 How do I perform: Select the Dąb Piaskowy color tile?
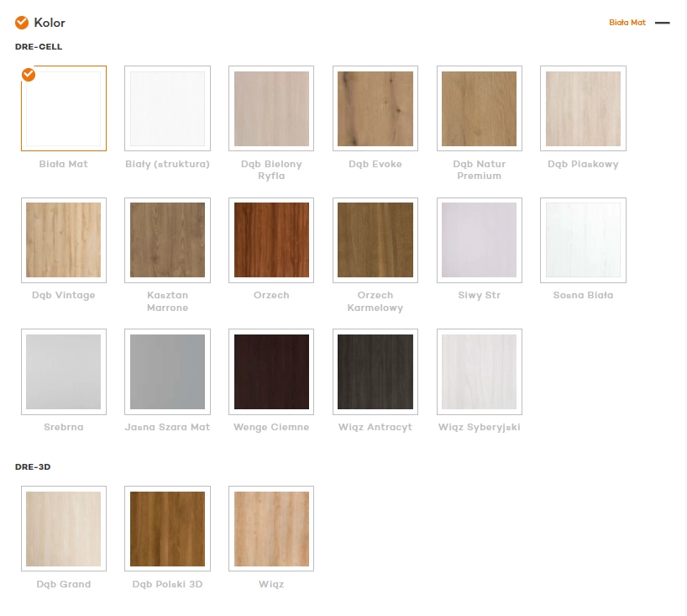[x=583, y=108]
